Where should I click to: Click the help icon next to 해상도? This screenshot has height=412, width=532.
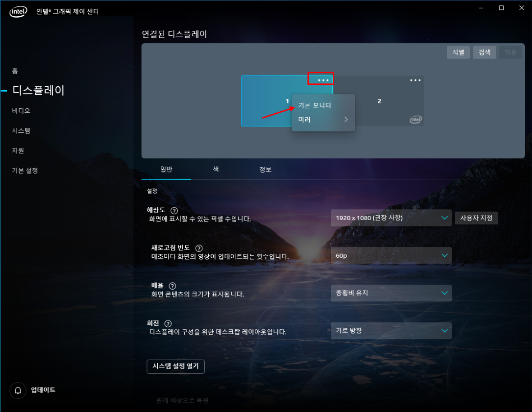[x=174, y=211]
